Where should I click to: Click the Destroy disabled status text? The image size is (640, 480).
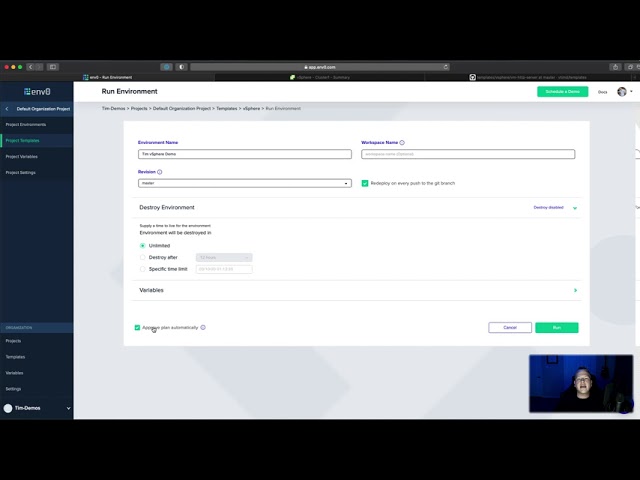(x=548, y=208)
